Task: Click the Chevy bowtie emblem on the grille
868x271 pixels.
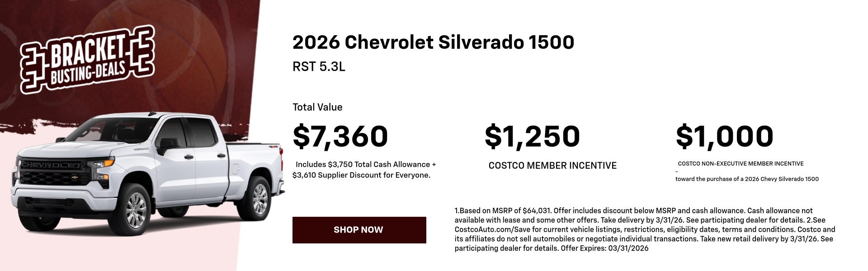Action: (73, 178)
